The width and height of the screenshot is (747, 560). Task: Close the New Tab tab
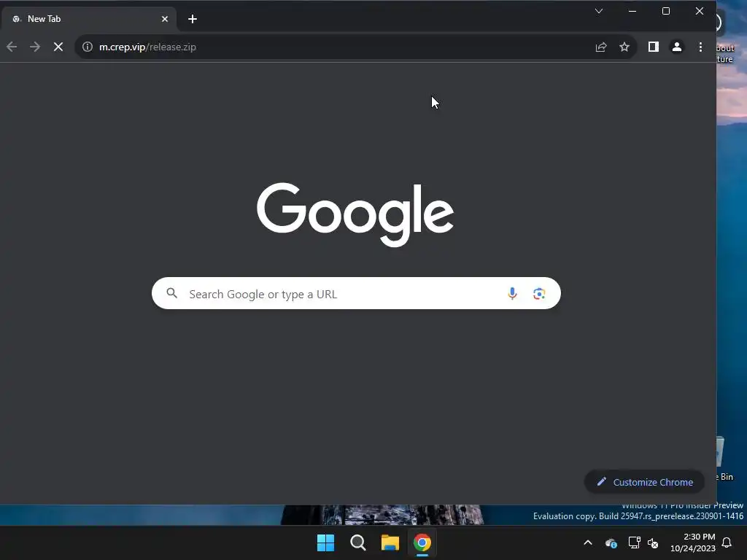point(165,19)
